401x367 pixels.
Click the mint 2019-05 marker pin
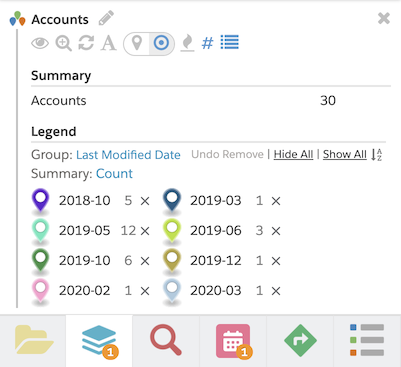(x=40, y=231)
